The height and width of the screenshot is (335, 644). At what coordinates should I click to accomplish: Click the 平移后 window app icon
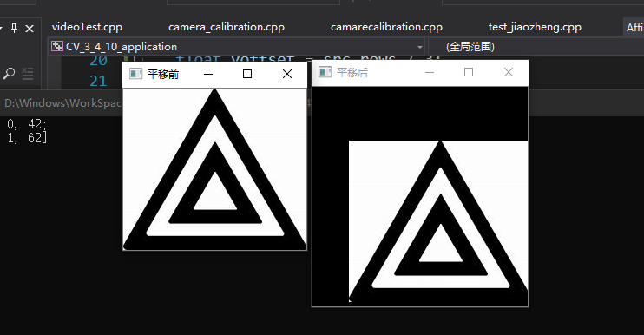click(x=325, y=72)
